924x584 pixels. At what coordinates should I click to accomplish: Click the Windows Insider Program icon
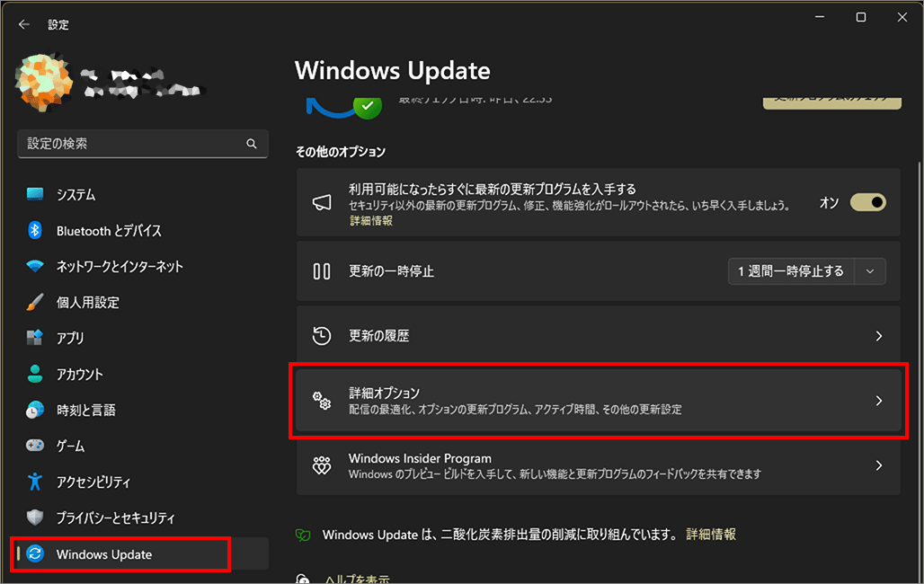pos(322,465)
